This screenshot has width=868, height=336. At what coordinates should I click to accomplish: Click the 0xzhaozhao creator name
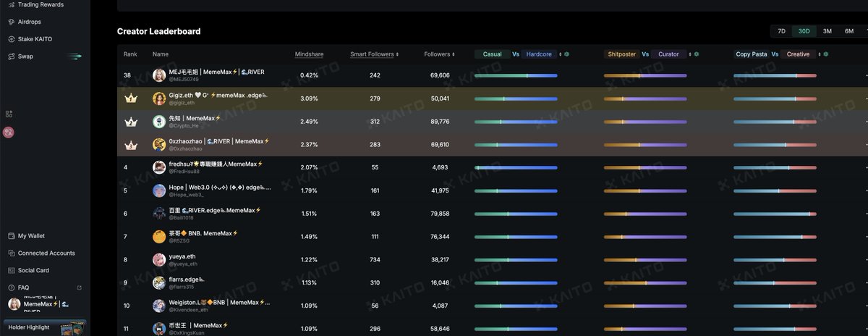[219, 141]
